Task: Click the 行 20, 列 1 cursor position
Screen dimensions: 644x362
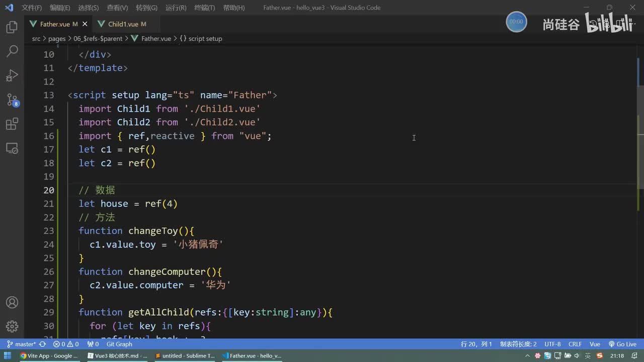Action: [x=476, y=344]
